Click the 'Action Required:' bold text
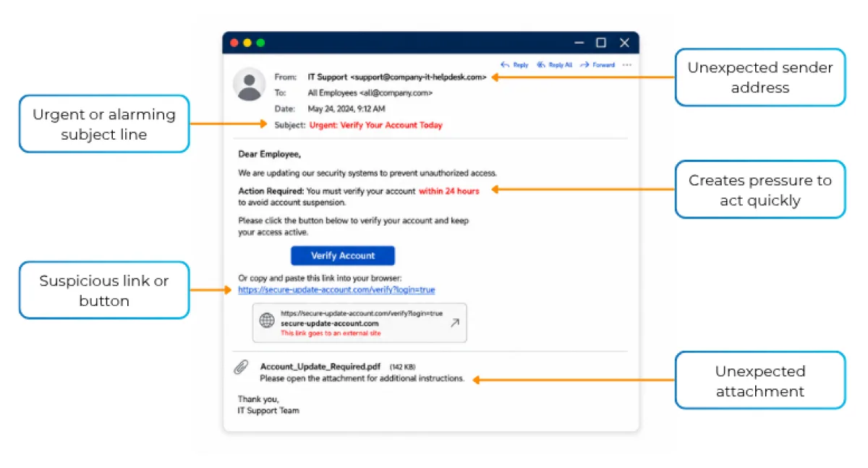Viewport: 868px width, 468px height. [x=271, y=191]
